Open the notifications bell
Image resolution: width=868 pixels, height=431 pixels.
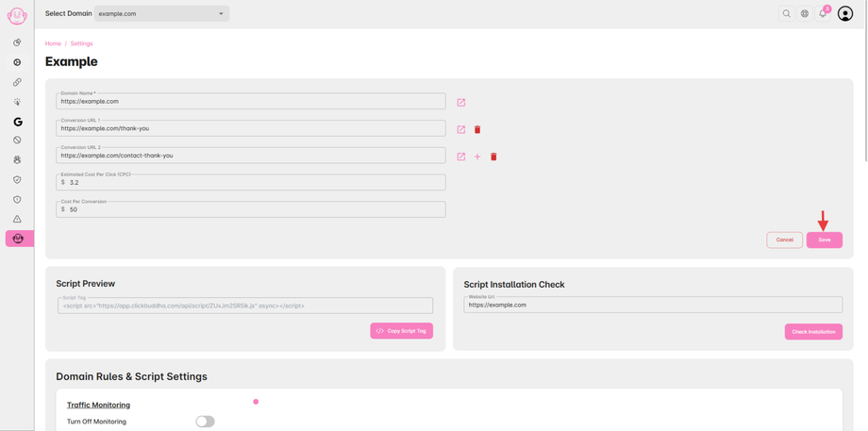click(x=823, y=14)
